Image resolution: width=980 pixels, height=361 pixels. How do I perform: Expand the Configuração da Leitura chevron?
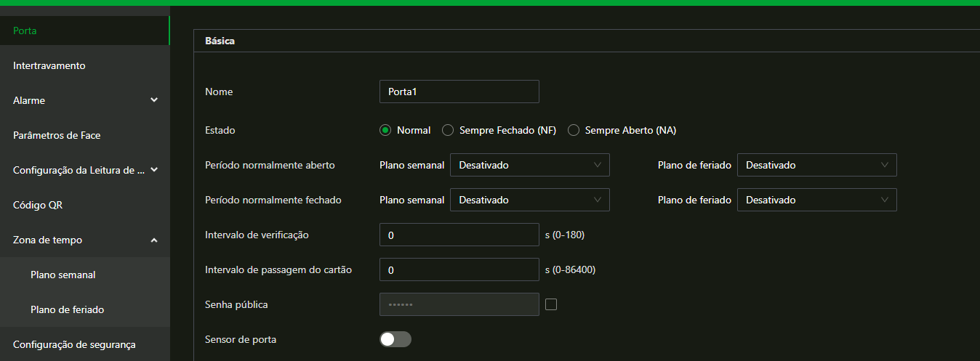(x=154, y=170)
